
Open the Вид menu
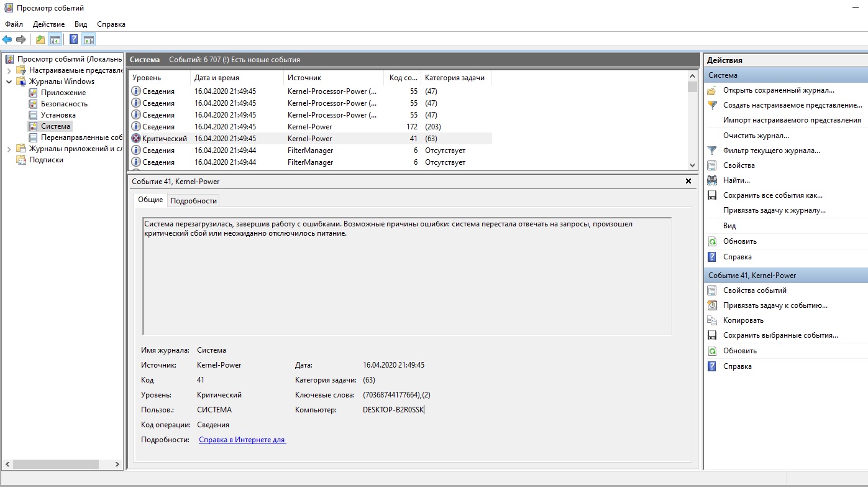tap(81, 24)
